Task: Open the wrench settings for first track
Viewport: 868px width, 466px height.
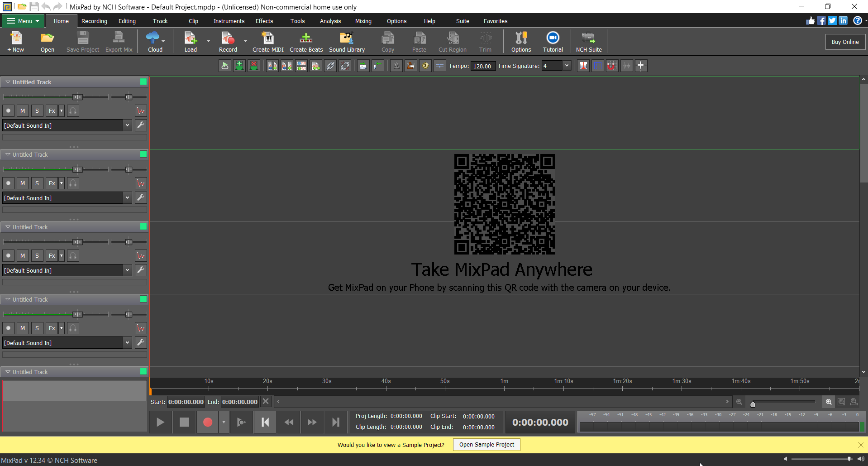Action: pos(141,125)
